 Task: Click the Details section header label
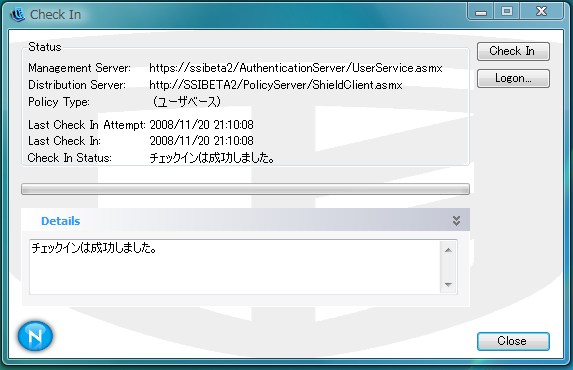coord(60,221)
